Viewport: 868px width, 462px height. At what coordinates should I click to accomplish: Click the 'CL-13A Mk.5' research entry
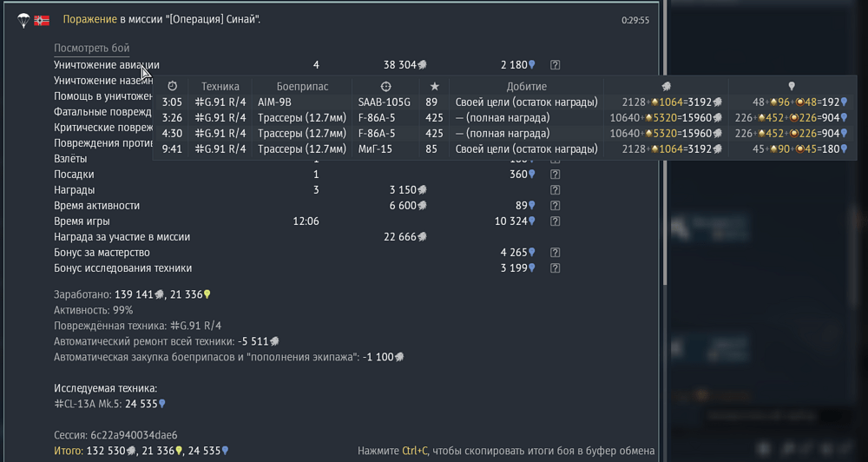[109, 404]
